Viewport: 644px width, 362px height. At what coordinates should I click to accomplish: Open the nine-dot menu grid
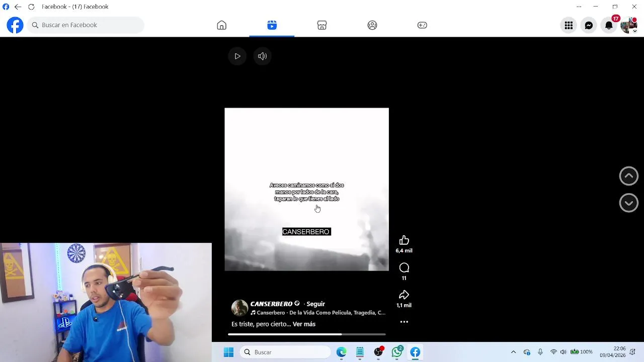[x=569, y=25]
